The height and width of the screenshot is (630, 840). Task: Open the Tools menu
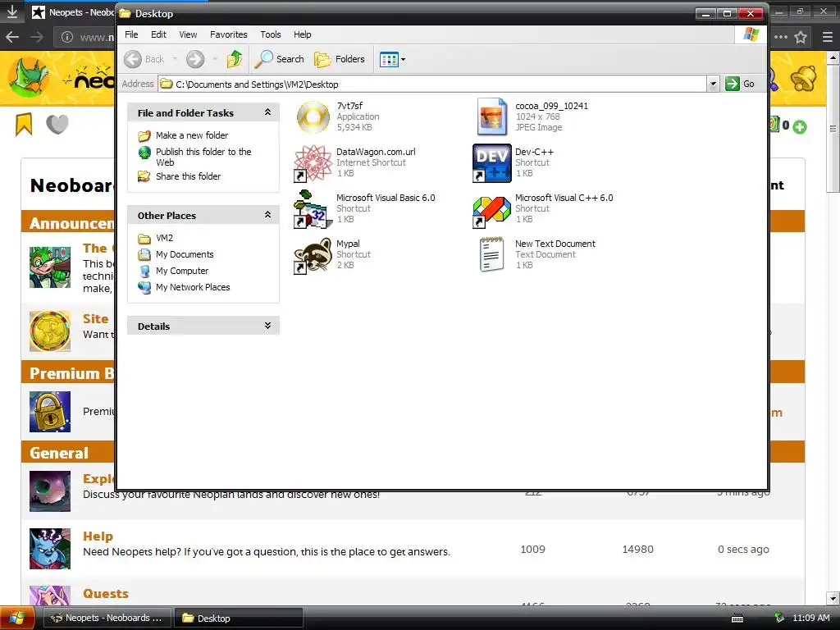point(271,34)
